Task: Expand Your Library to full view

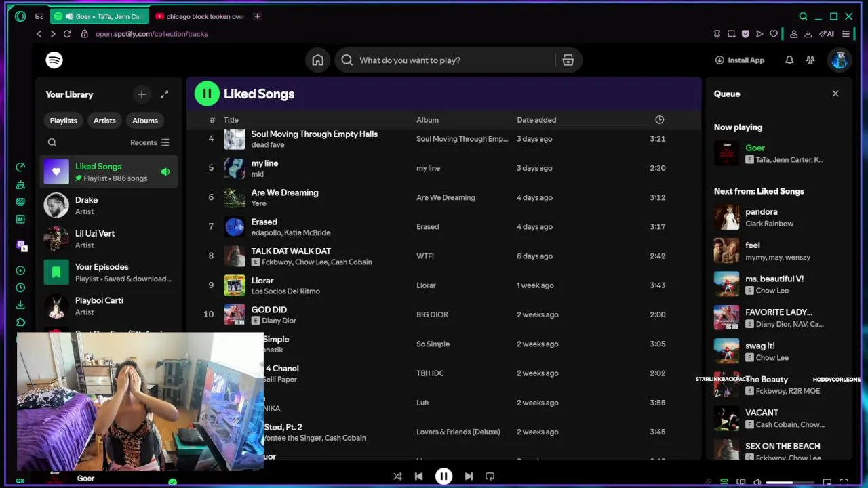Action: tap(164, 94)
